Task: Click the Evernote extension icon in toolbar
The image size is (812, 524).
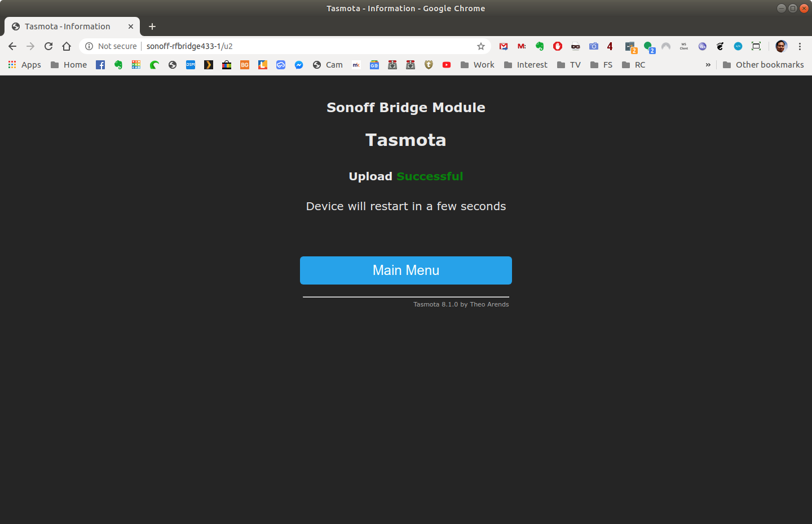Action: (540, 46)
